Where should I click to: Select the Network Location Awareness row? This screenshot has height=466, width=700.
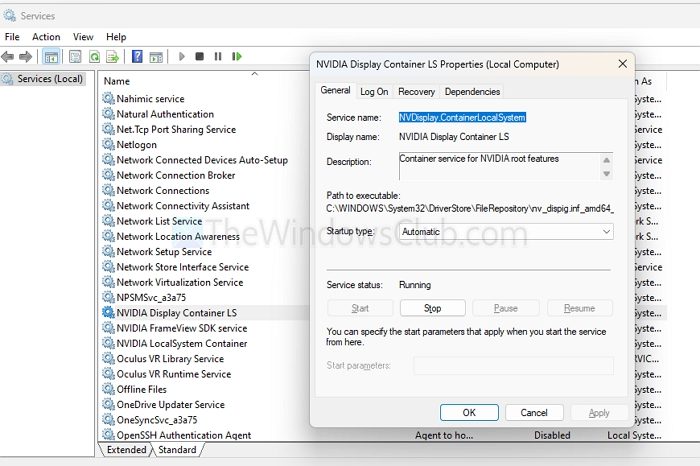(x=178, y=236)
